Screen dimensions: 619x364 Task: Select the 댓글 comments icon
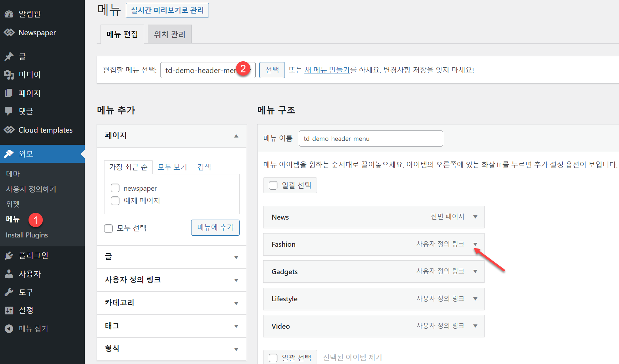(9, 111)
